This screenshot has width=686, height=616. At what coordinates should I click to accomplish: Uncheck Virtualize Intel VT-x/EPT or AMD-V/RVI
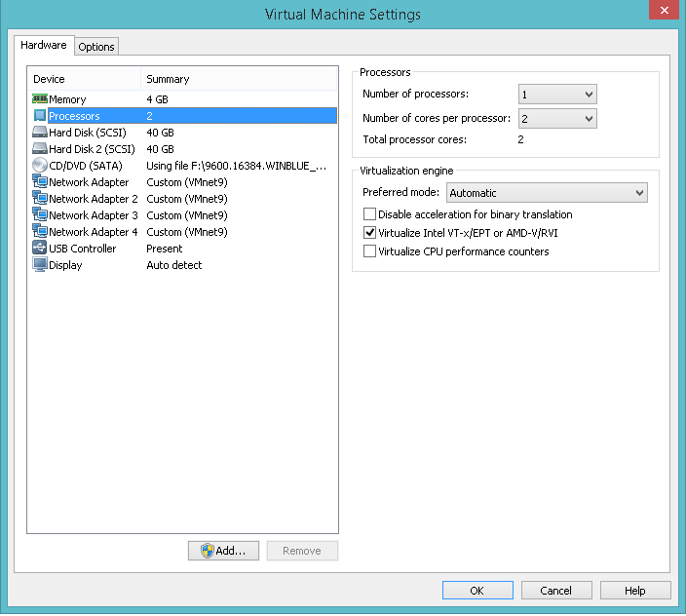(369, 233)
